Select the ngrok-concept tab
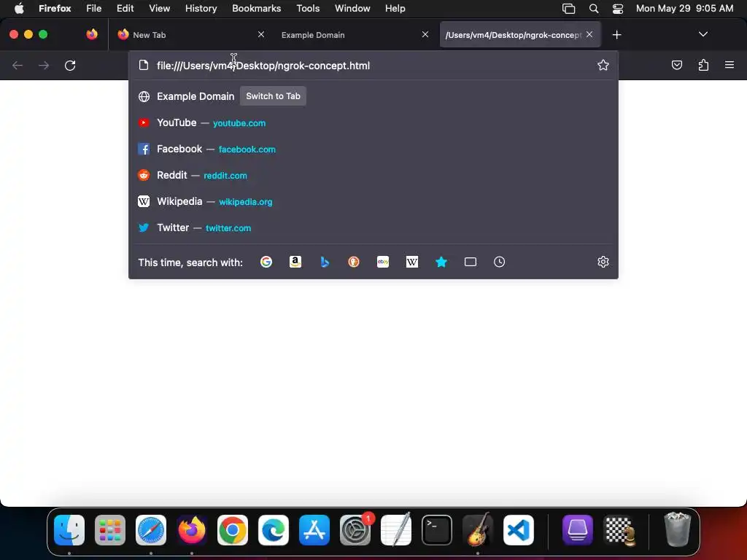 tap(520, 35)
